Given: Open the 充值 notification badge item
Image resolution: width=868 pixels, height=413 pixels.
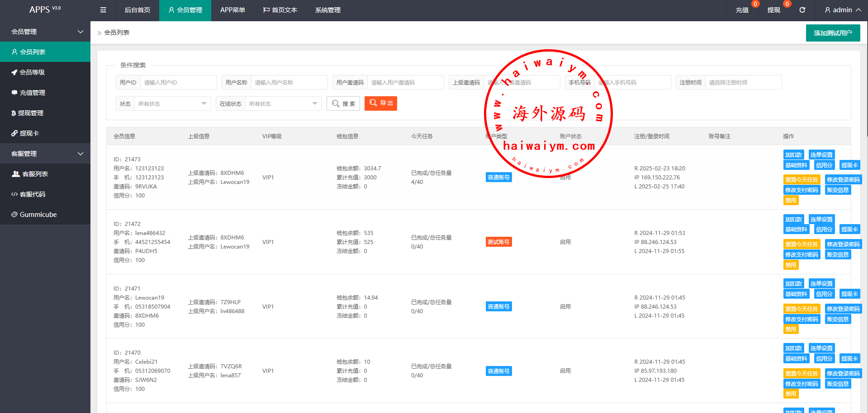Looking at the screenshot, I should click(x=742, y=10).
